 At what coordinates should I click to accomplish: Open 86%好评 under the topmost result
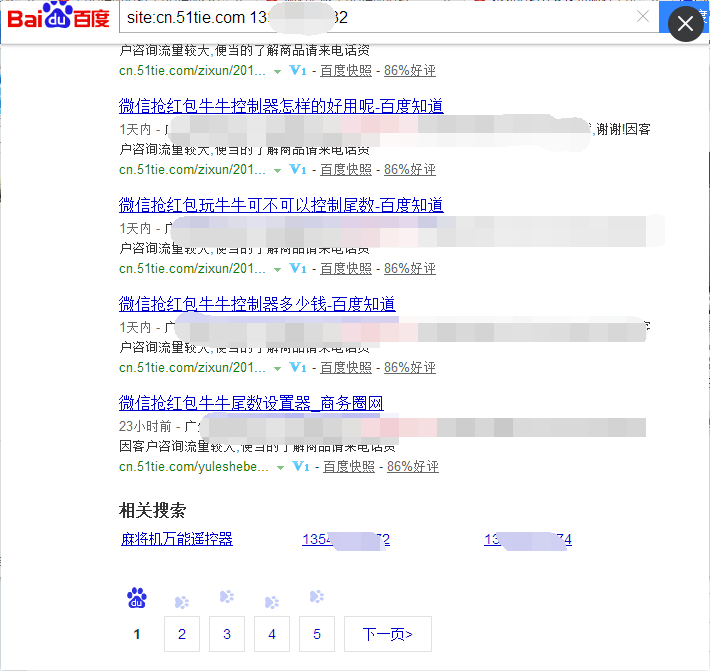coord(410,71)
